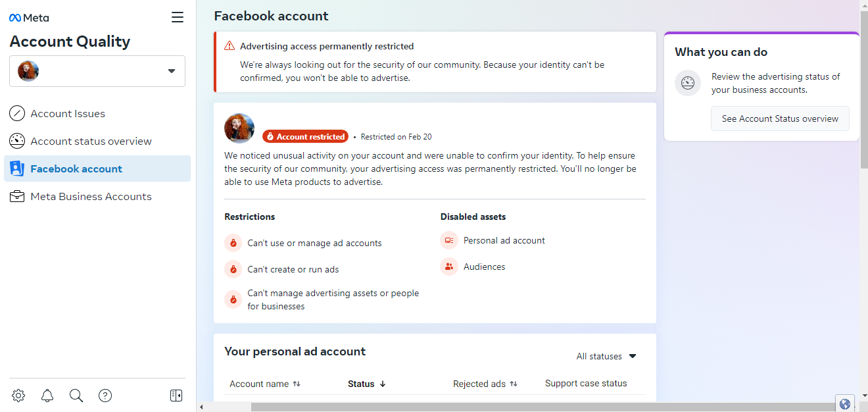Click See Account Status overview button
Screen dimensions: 868x412
tap(780, 118)
